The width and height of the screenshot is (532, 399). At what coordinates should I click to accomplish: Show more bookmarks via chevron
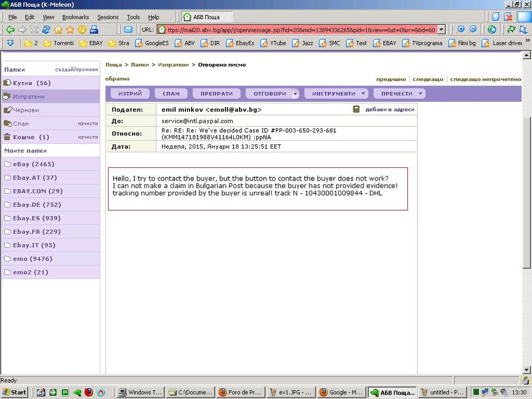pyautogui.click(x=527, y=40)
